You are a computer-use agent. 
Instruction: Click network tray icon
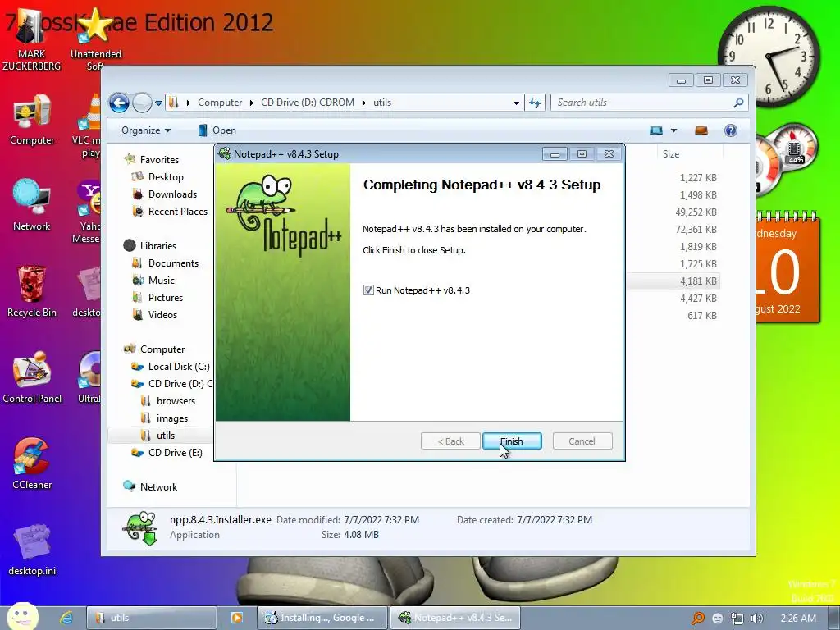tap(737, 619)
